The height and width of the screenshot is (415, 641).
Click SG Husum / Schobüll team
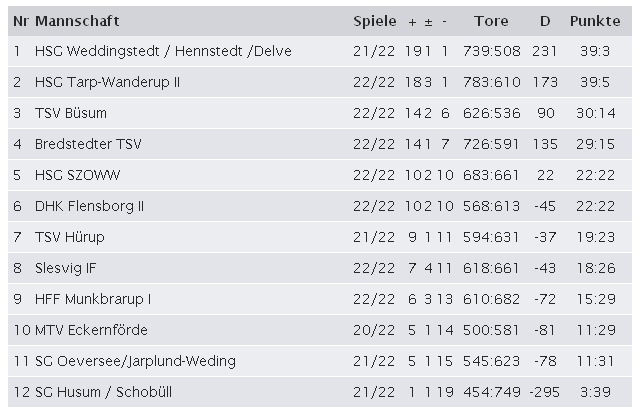(x=103, y=392)
